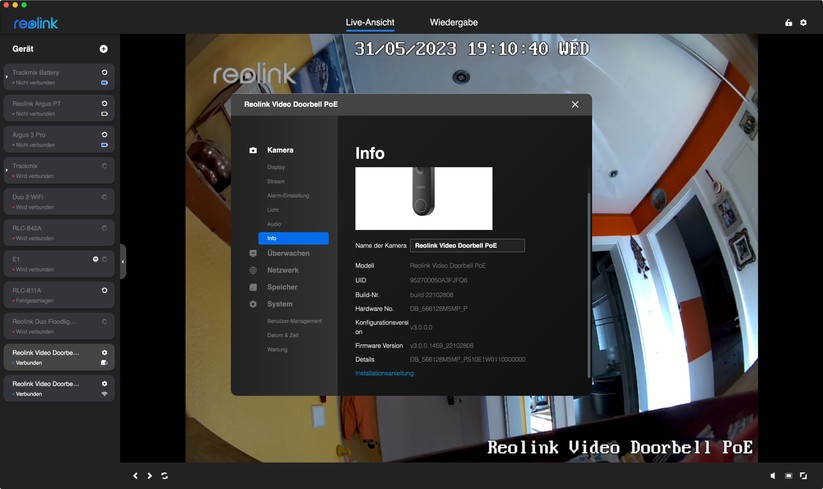Expand the Überwachen section
The height and width of the screenshot is (489, 823).
[x=288, y=253]
